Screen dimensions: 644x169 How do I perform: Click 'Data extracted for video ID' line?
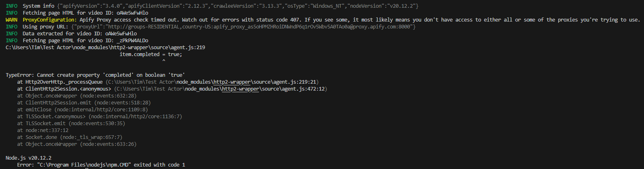coord(71,34)
